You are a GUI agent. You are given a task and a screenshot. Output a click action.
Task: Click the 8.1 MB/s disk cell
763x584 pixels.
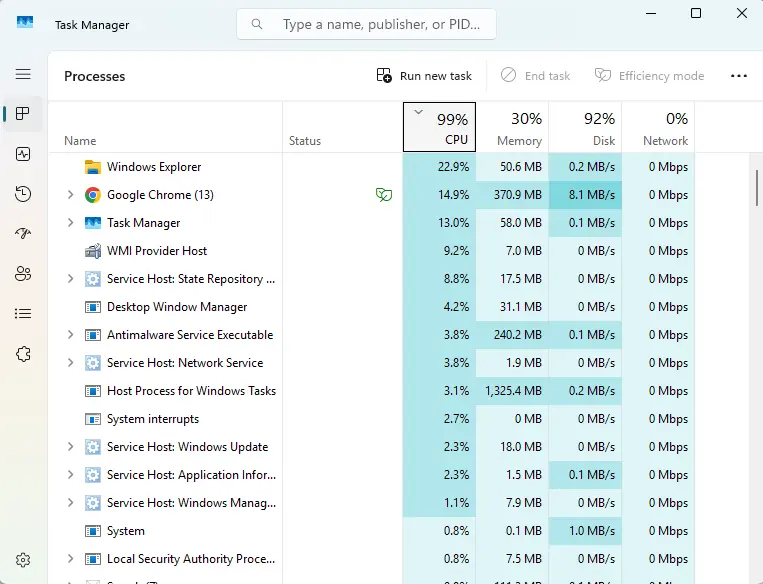pyautogui.click(x=585, y=195)
